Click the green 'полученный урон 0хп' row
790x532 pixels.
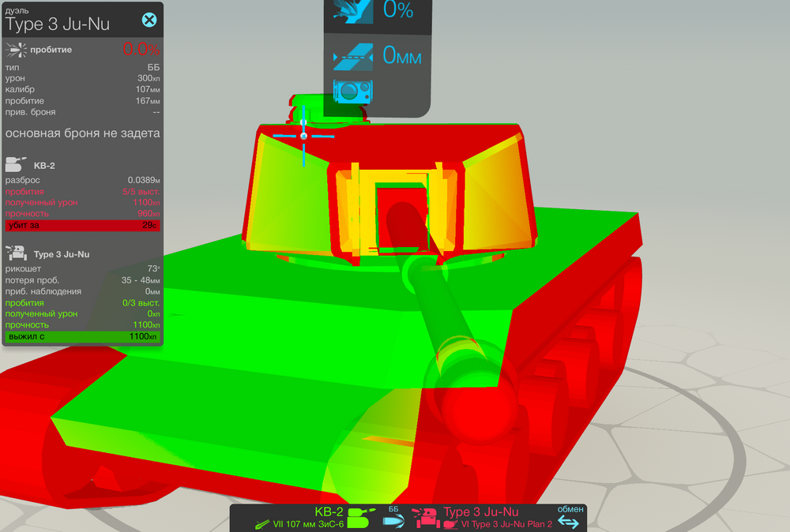click(83, 313)
